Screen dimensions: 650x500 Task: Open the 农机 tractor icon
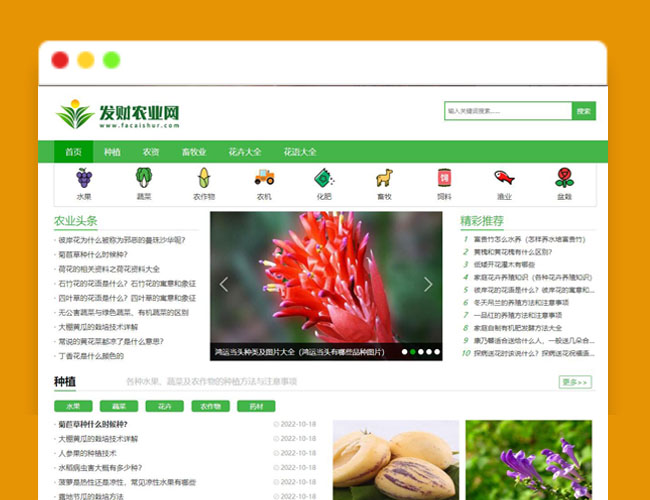point(264,178)
